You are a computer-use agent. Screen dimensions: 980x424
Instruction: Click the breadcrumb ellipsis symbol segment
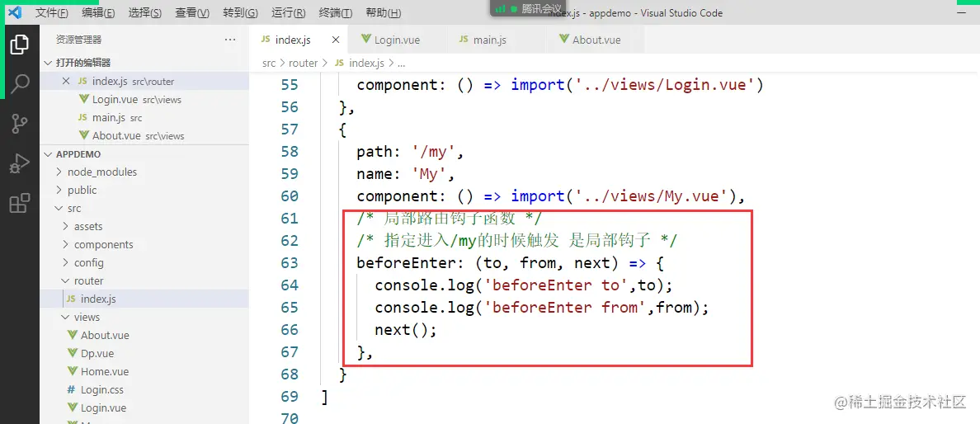point(402,64)
